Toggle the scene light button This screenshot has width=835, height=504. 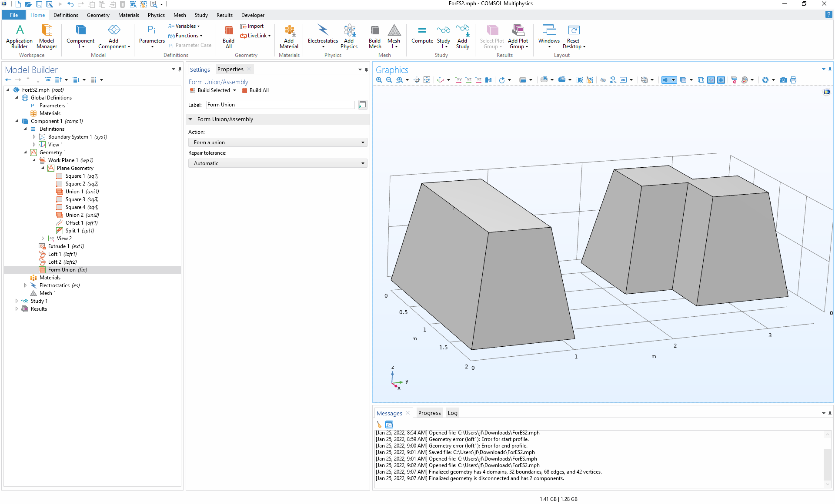coord(665,80)
